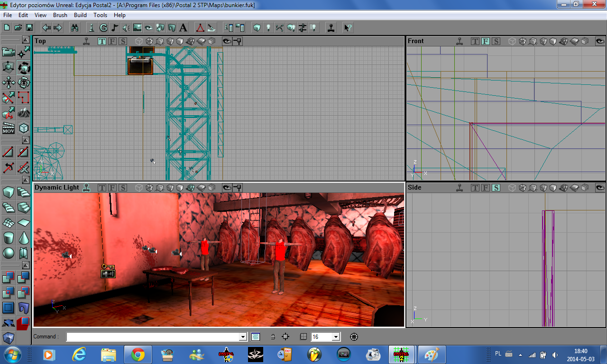Open the File menu

[x=7, y=15]
